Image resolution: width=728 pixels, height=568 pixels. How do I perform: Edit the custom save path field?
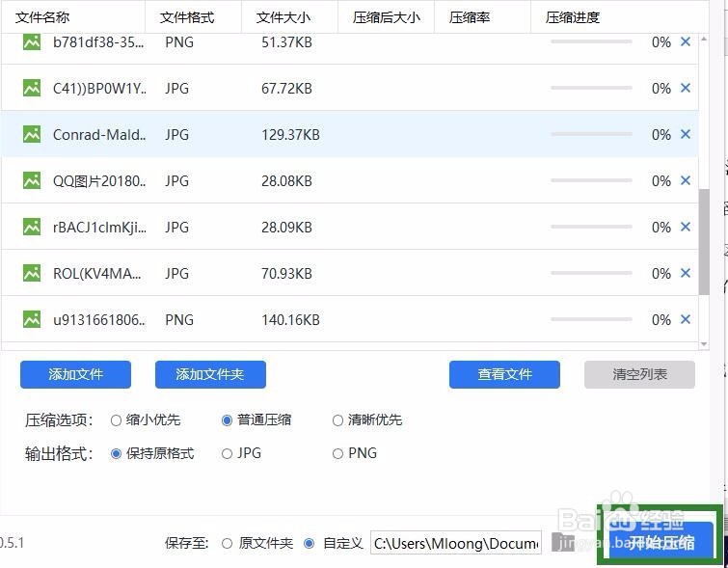(456, 543)
